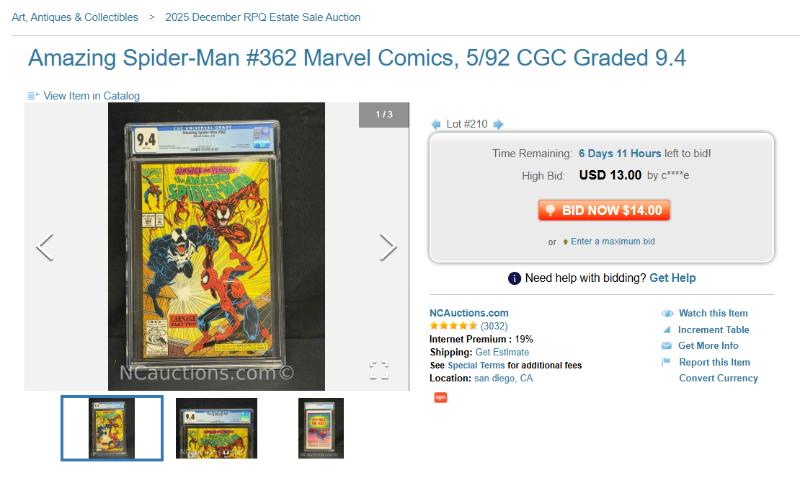
Task: Go to next lot arrow
Action: point(498,124)
